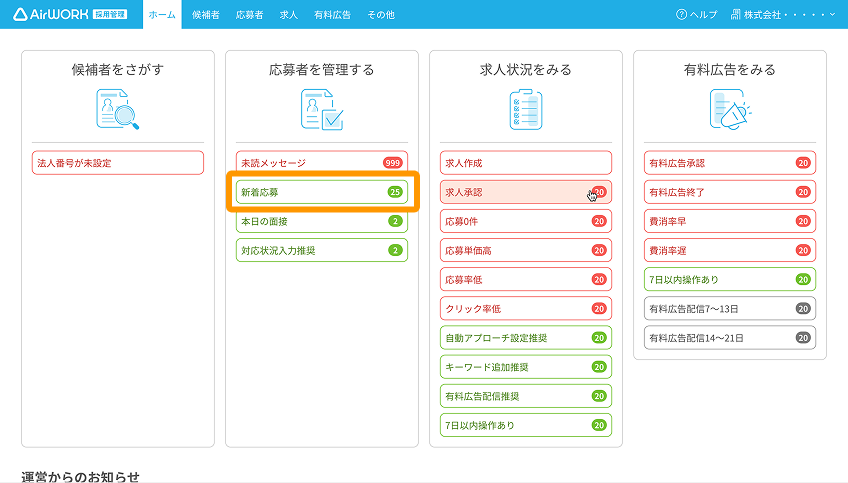The image size is (848, 483).
Task: Open the その他 menu
Action: click(381, 15)
